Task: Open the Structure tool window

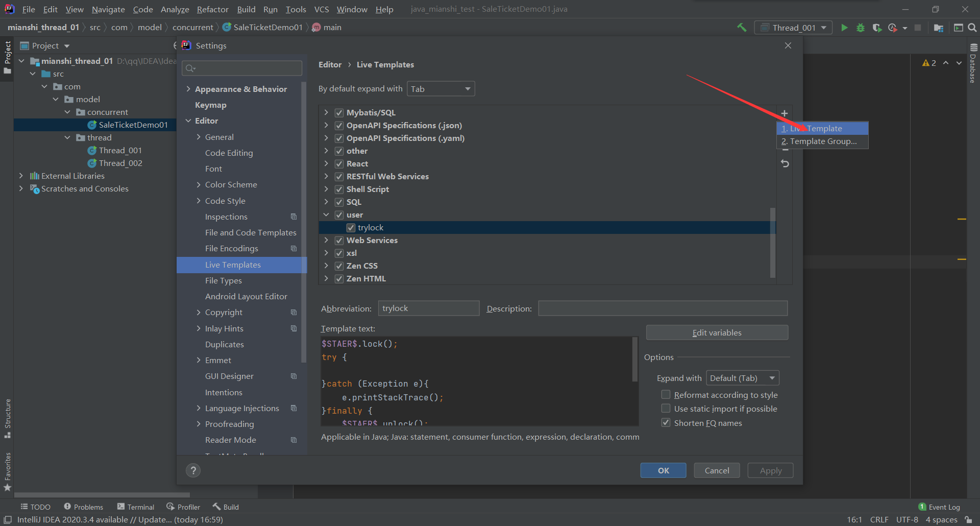Action: (x=7, y=418)
